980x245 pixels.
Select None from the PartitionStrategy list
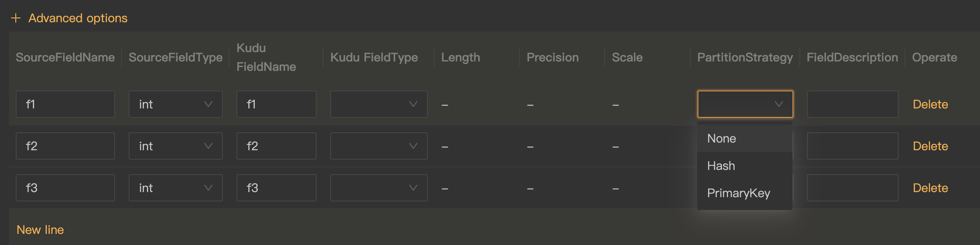click(722, 139)
